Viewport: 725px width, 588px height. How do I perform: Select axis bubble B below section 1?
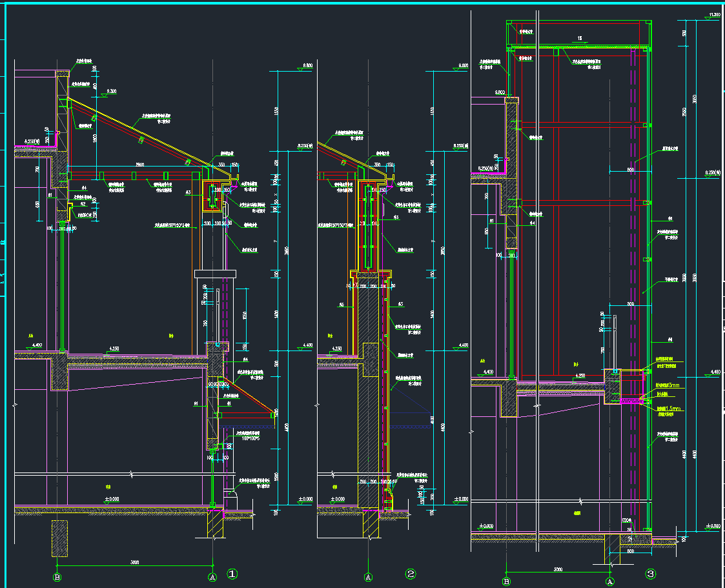pos(57,576)
